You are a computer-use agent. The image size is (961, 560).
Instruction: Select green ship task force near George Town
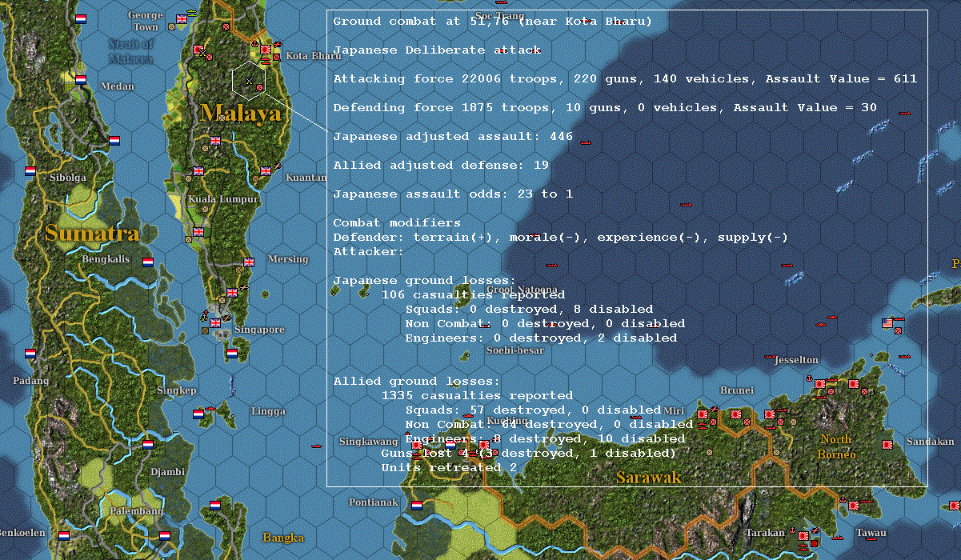tap(191, 14)
